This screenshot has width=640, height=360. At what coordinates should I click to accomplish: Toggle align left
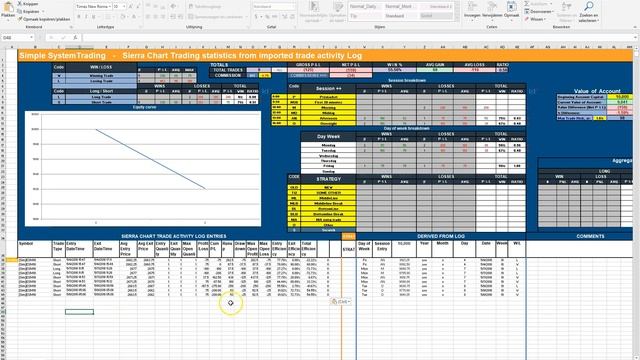point(148,17)
